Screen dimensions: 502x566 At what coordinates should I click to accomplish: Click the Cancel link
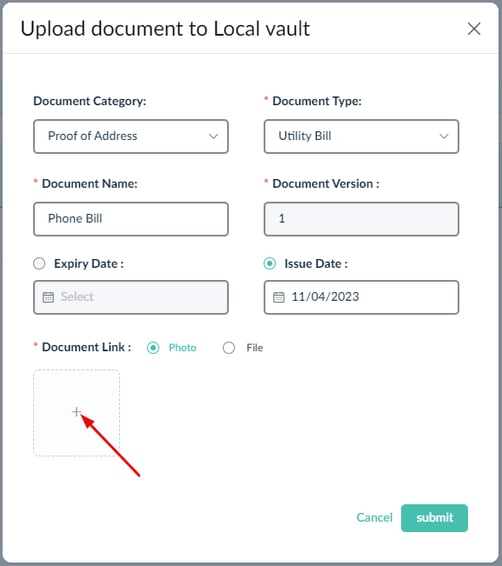coord(374,518)
